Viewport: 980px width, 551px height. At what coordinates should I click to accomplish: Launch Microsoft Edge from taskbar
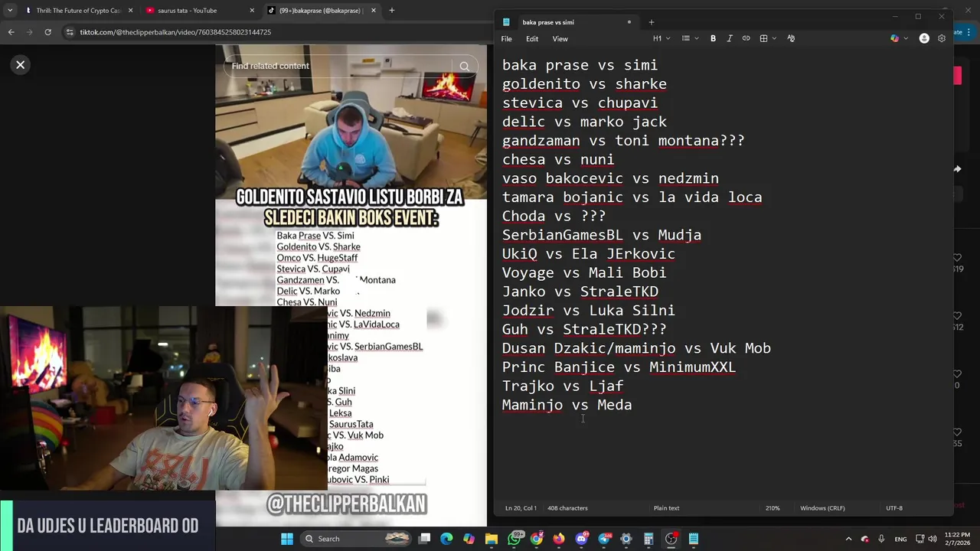[446, 539]
